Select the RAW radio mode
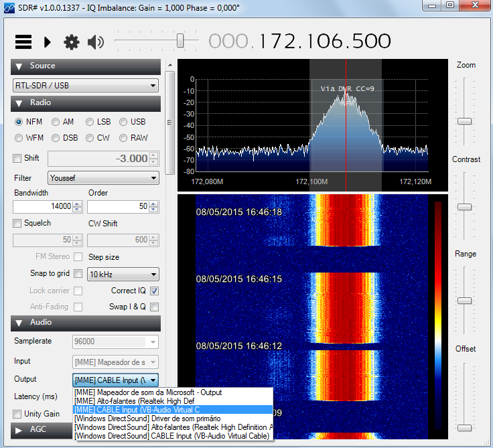 coord(133,138)
